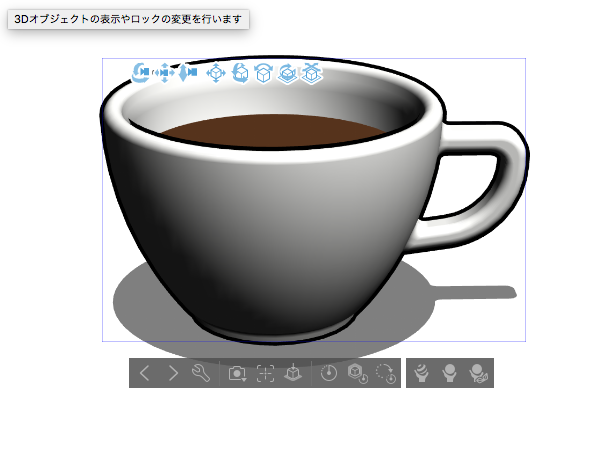Click the hands holding sphere icon
Image resolution: width=598 pixels, height=449 pixels.
click(x=450, y=373)
